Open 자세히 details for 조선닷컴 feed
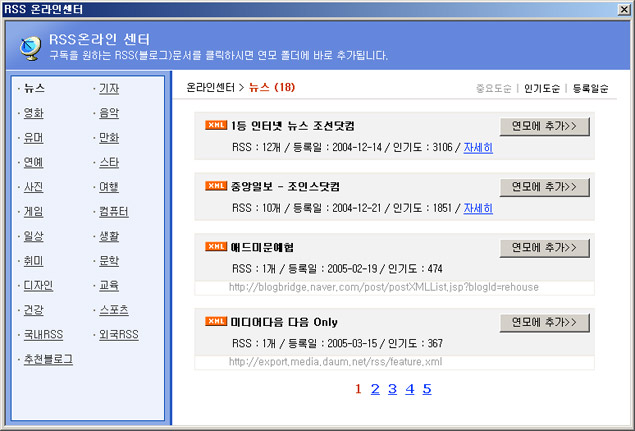This screenshot has width=635, height=431. pyautogui.click(x=477, y=148)
